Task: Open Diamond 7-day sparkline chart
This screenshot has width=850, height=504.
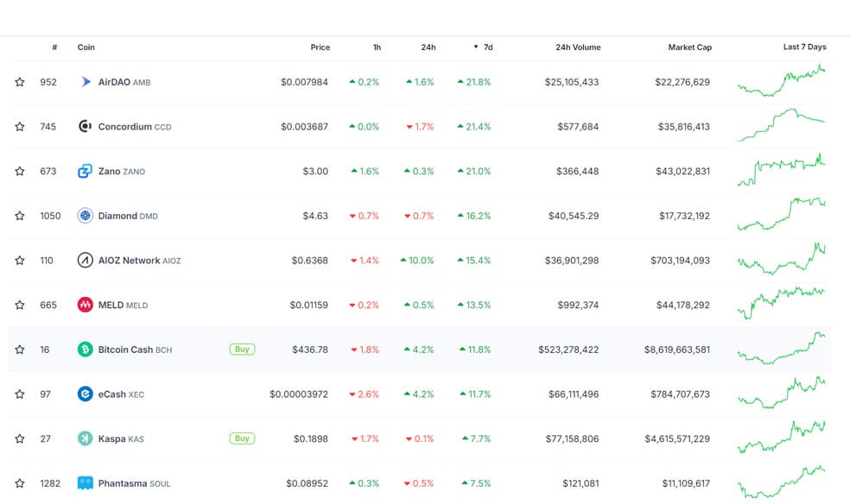Action: [x=781, y=214]
